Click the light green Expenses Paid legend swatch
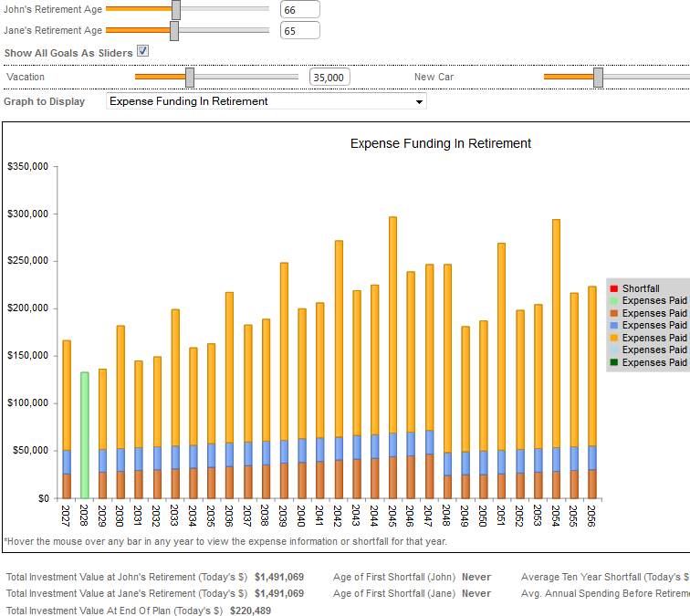This screenshot has height=616, width=690. pyautogui.click(x=614, y=301)
